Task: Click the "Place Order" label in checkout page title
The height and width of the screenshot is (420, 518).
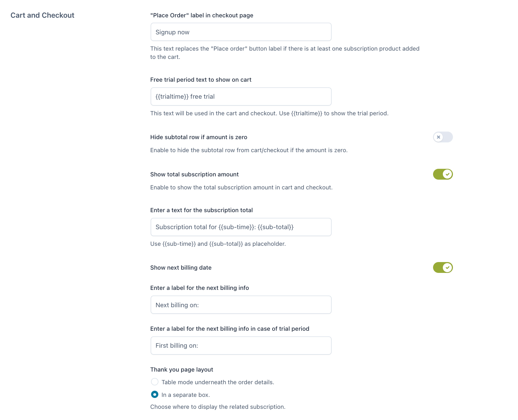Action: tap(202, 16)
